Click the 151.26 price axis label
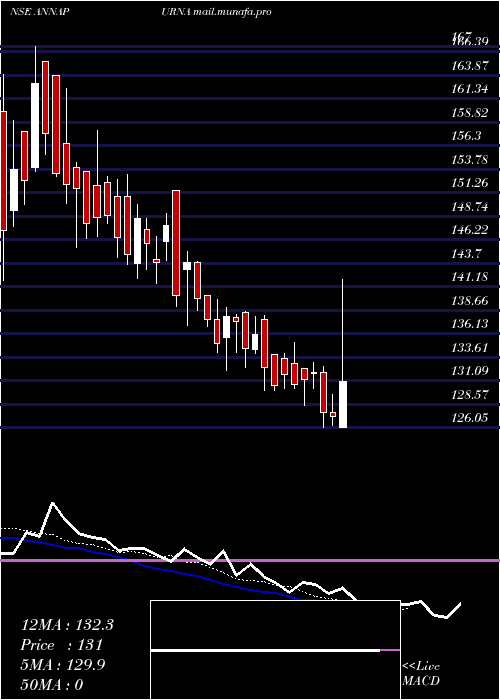This screenshot has width=500, height=700. point(469,183)
